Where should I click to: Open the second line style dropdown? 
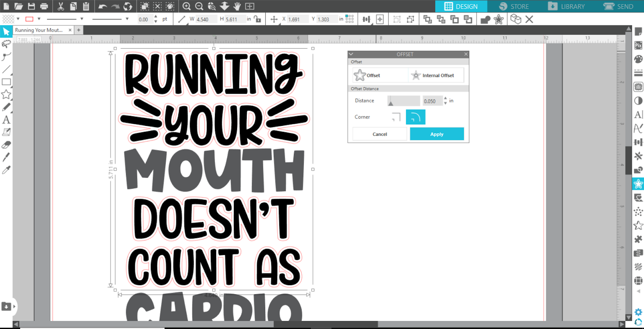point(127,19)
